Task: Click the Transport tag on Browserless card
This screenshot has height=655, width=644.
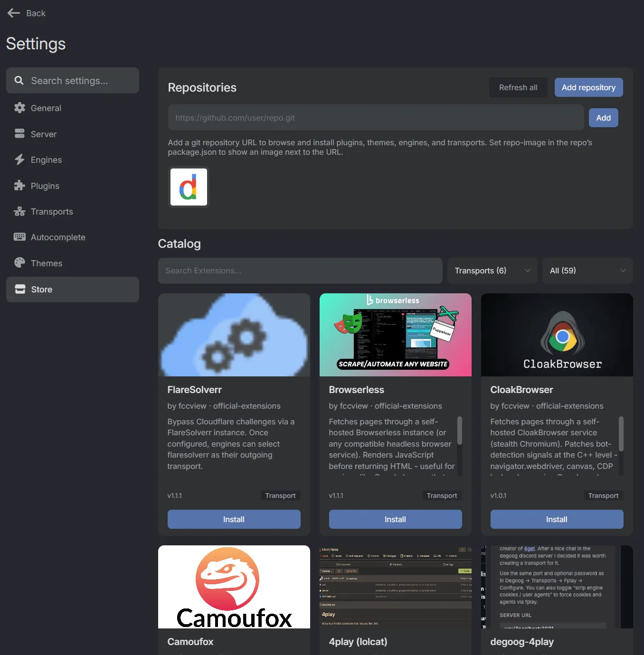Action: pos(442,496)
